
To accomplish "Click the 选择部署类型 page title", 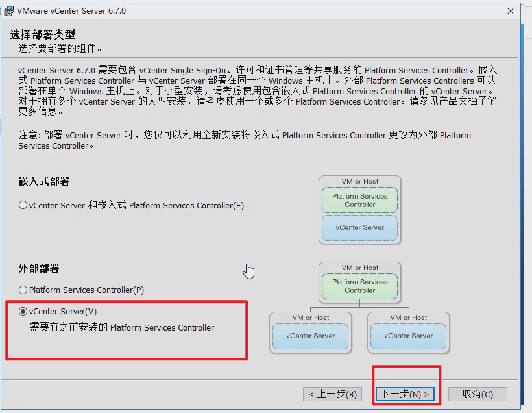I will pyautogui.click(x=43, y=34).
